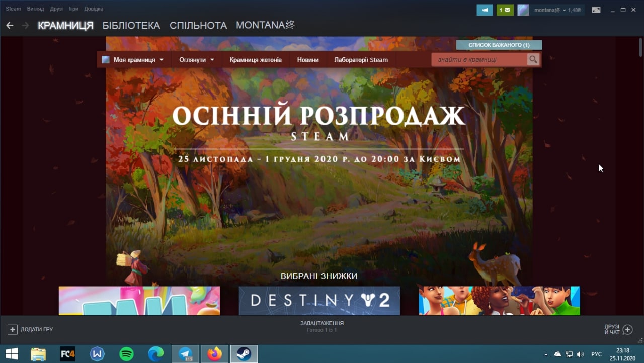Click the plus icon beside Додати гру
The image size is (644, 363).
[x=13, y=329]
